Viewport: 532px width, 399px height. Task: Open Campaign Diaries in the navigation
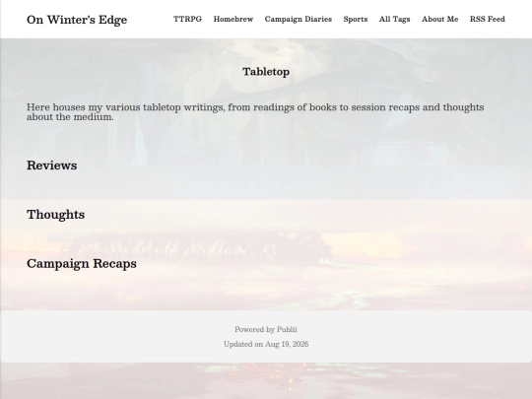(x=299, y=19)
